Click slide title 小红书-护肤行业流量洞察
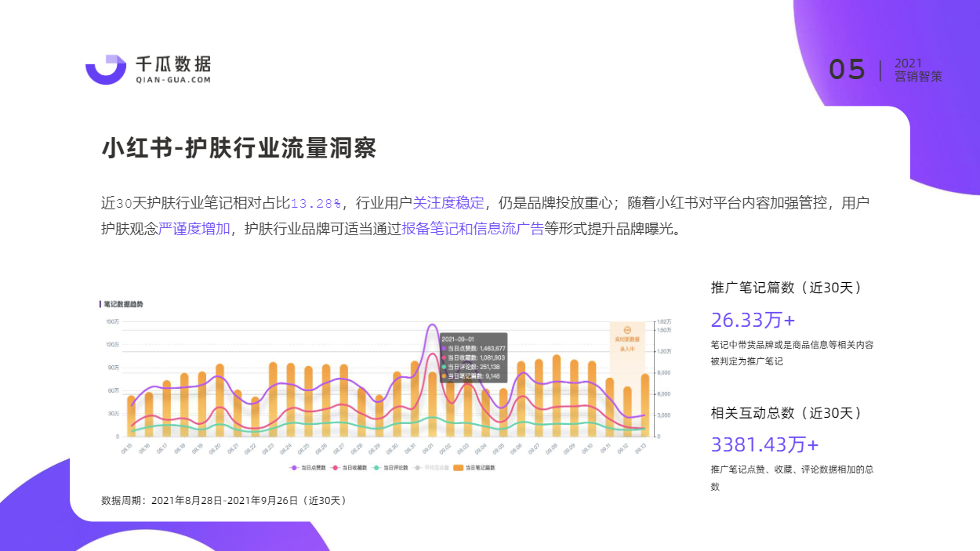This screenshot has height=551, width=980. (239, 147)
